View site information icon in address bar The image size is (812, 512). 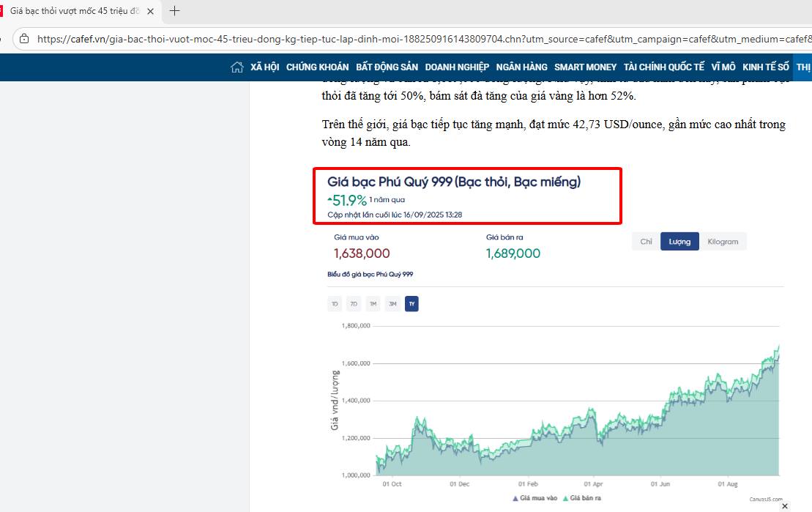pos(24,39)
